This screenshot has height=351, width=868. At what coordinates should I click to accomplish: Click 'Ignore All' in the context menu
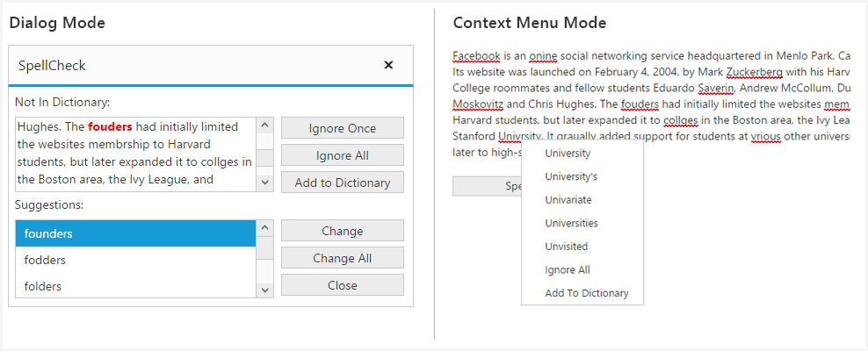(568, 269)
